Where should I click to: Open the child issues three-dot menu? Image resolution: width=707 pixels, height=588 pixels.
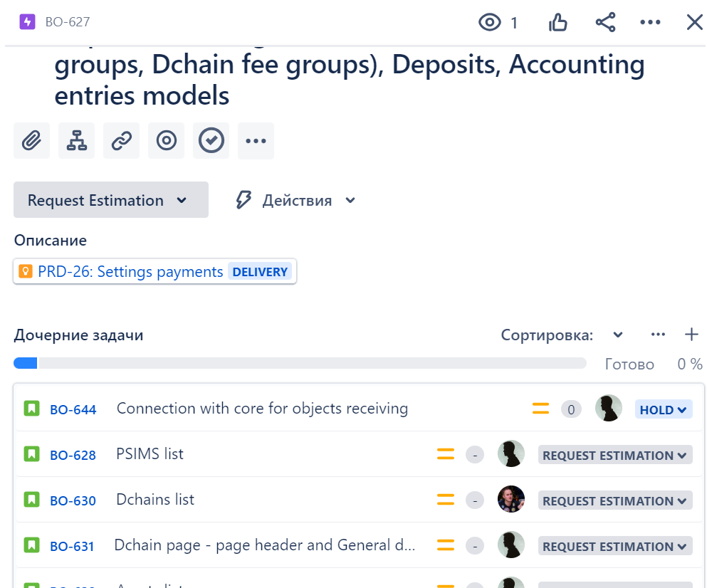click(x=659, y=334)
